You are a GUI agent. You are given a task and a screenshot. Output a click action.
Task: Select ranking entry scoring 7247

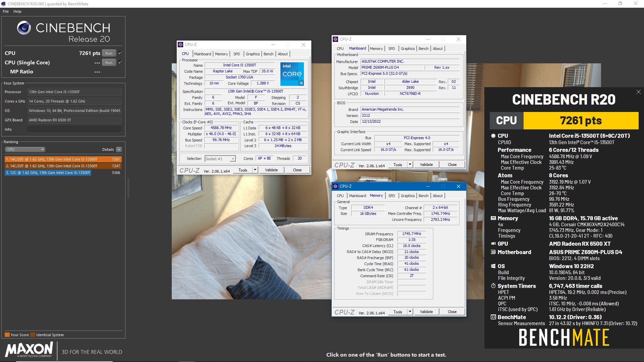click(63, 166)
